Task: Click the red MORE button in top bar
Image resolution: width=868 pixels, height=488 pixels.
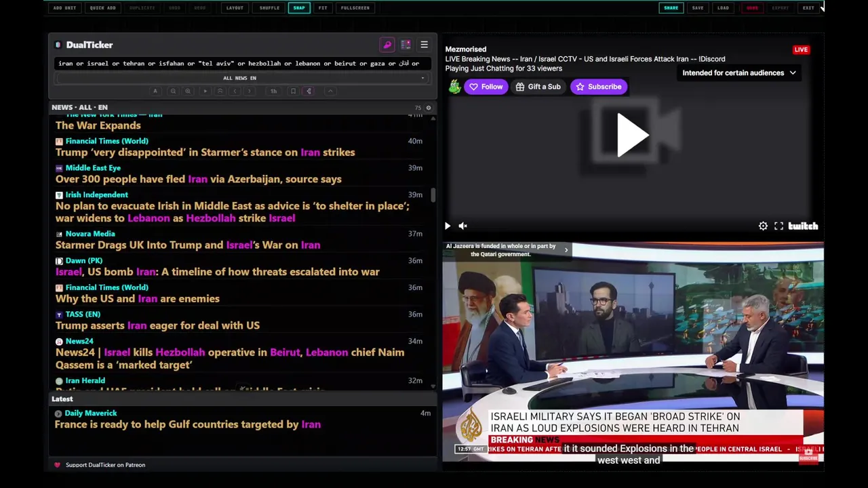Action: point(752,7)
